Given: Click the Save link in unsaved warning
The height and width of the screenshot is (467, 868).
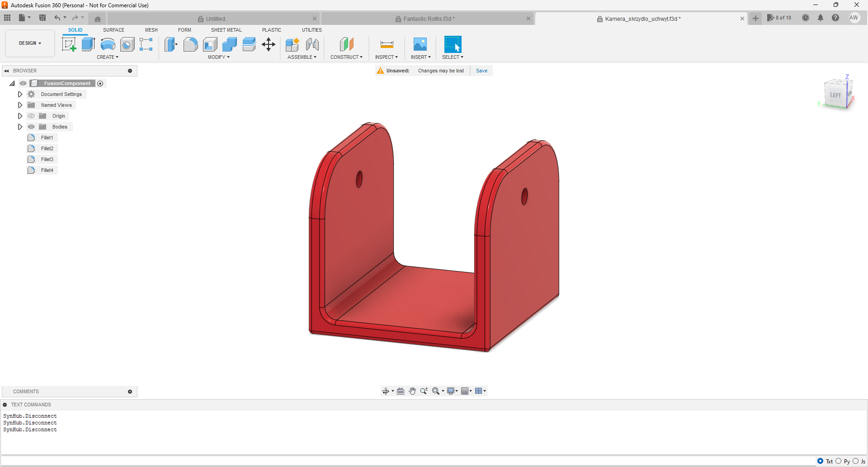Looking at the screenshot, I should (481, 71).
